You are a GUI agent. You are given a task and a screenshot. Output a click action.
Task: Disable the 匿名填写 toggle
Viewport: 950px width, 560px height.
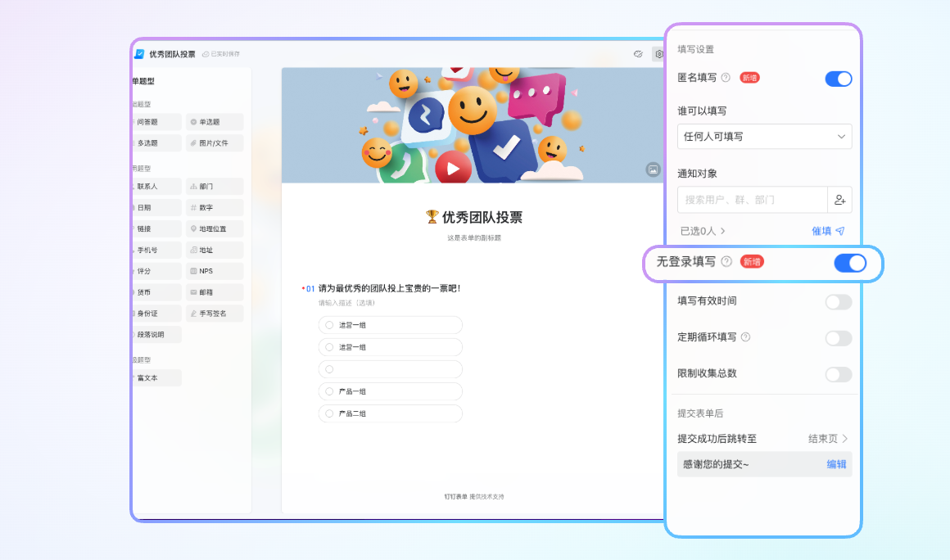tap(838, 79)
